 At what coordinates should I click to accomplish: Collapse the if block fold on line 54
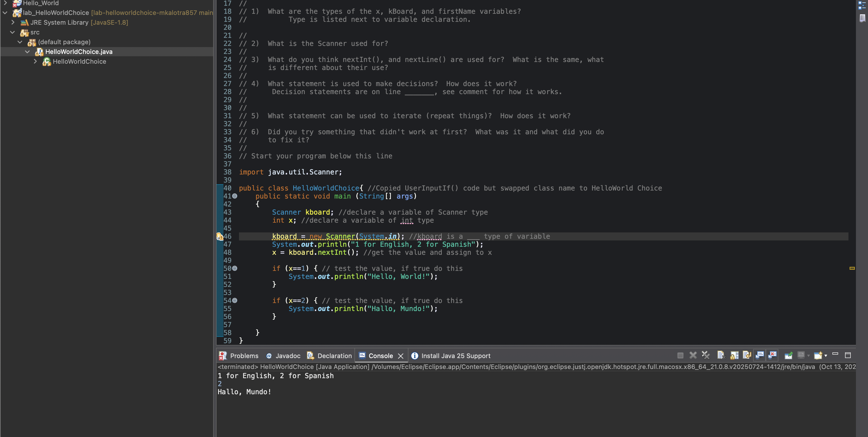tap(235, 301)
